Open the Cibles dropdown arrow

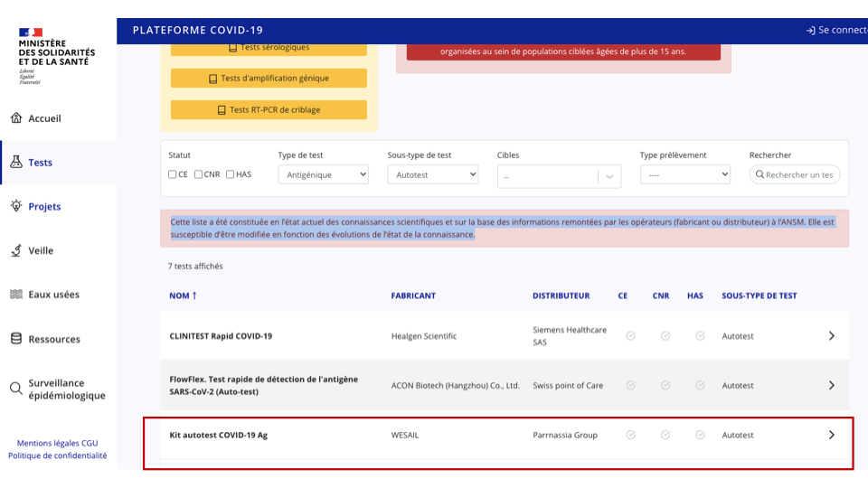pos(609,176)
